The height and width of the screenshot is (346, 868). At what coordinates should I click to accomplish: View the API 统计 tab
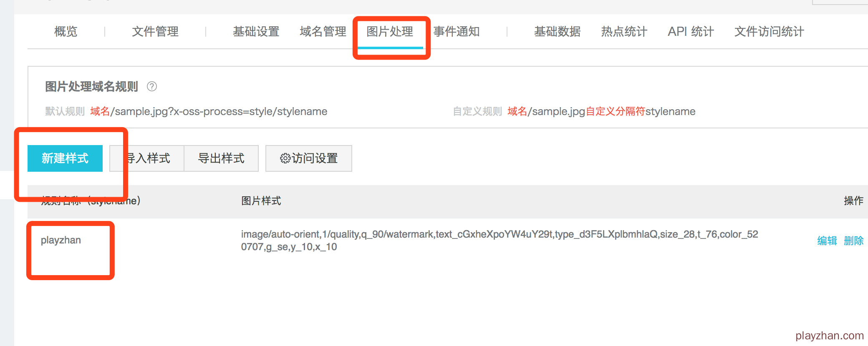pyautogui.click(x=691, y=32)
